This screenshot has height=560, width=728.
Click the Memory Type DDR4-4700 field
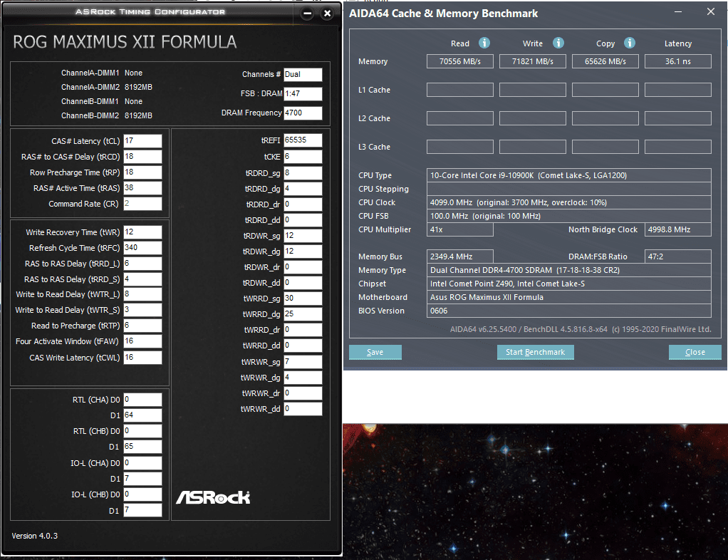coord(568,270)
